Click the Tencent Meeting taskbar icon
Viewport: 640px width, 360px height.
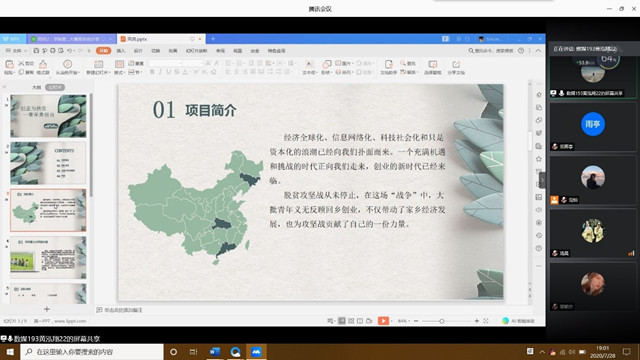point(256,351)
